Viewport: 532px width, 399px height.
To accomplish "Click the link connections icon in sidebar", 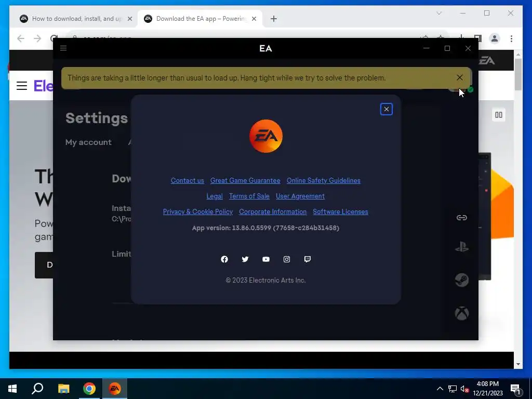I will 462,218.
